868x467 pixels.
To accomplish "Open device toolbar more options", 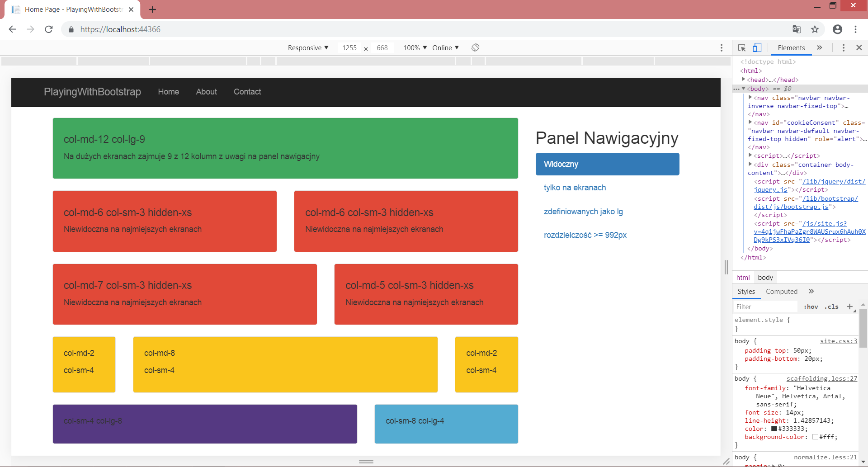I will click(x=722, y=48).
